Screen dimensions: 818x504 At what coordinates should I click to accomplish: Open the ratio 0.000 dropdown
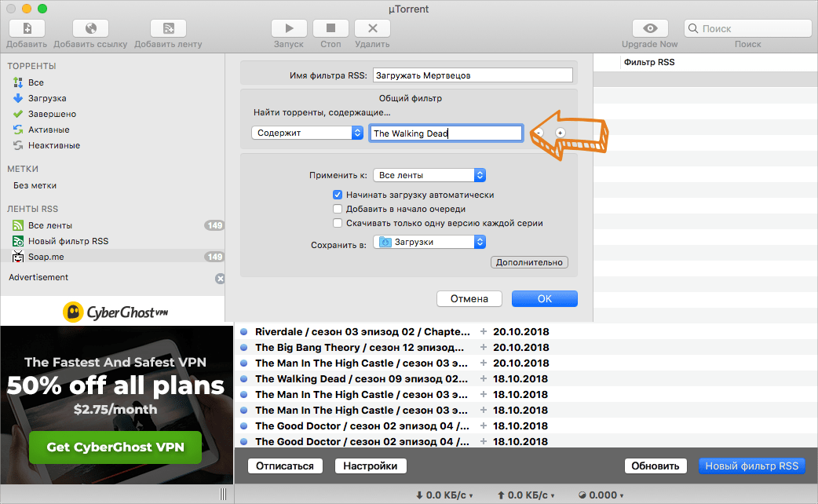(x=601, y=495)
